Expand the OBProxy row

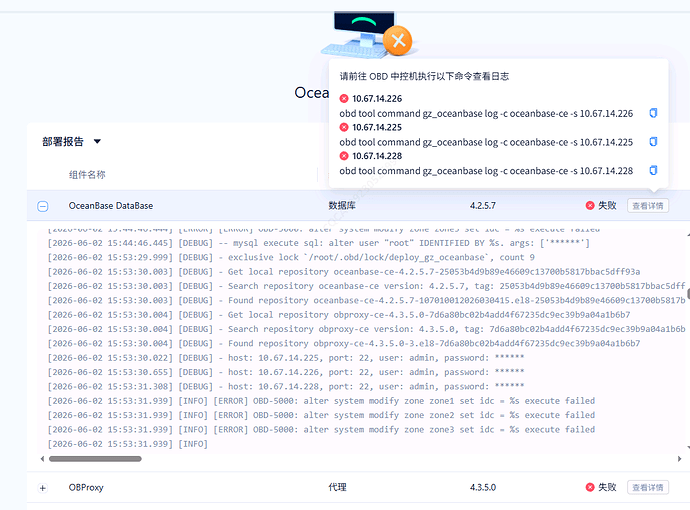[x=43, y=488]
